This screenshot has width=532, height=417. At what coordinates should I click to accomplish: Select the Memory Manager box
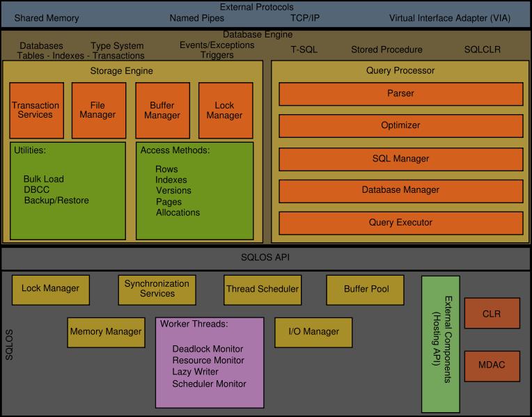pyautogui.click(x=107, y=333)
